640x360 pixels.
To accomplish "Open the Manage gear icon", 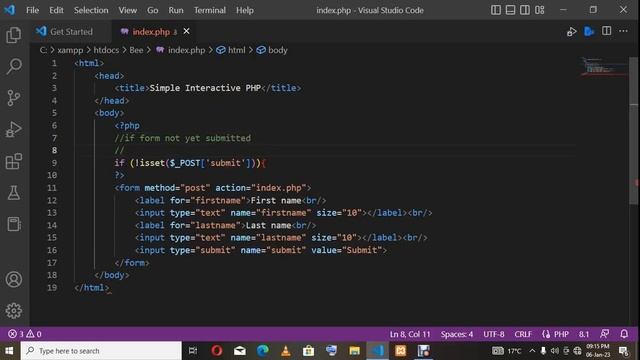I will coord(13,311).
